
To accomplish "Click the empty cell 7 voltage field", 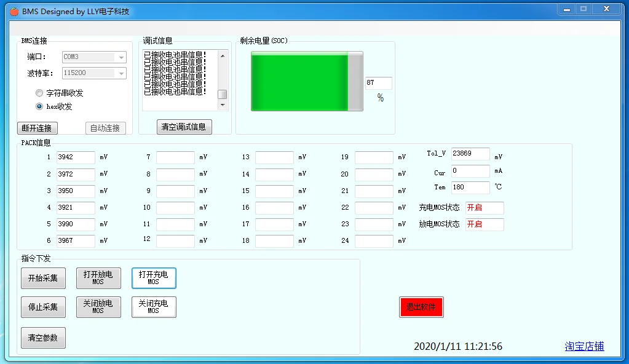I will point(175,157).
